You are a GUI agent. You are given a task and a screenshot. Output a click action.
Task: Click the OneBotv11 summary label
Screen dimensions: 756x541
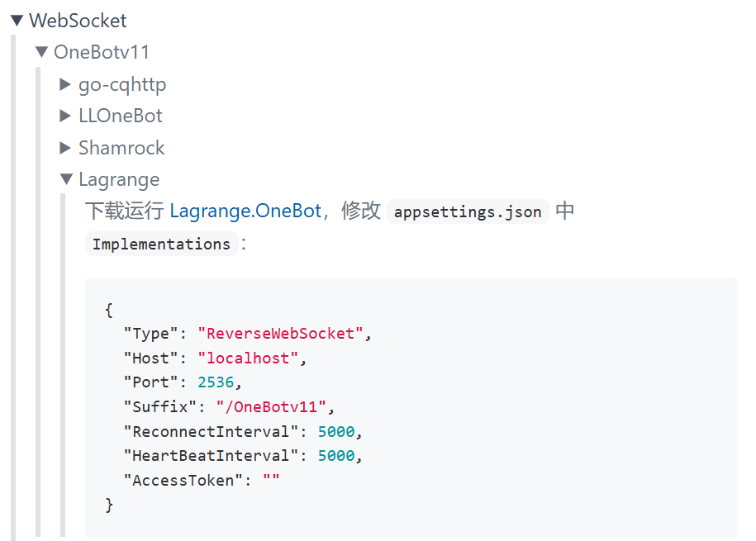tap(102, 52)
